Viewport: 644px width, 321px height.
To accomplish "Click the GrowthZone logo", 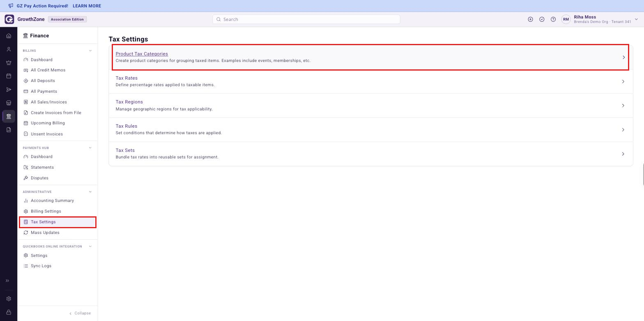I will tap(9, 19).
